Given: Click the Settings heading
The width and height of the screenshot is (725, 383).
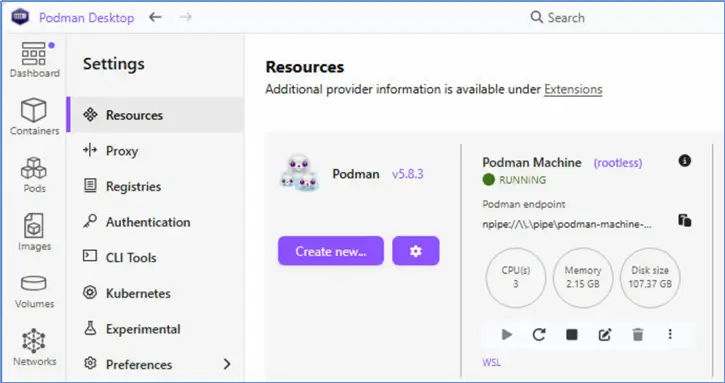Looking at the screenshot, I should [x=114, y=64].
